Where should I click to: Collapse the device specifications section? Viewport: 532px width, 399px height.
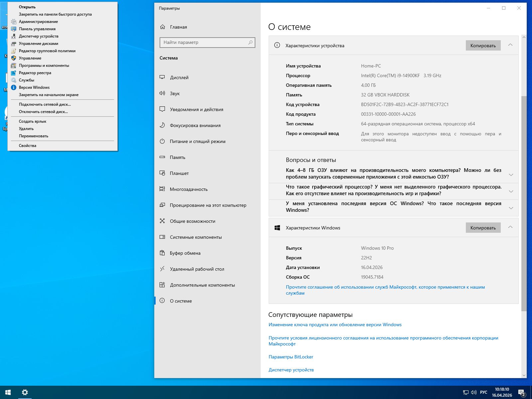(x=510, y=45)
